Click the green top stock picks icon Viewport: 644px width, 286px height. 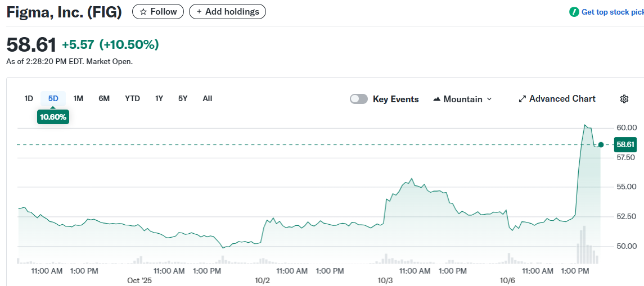click(574, 12)
